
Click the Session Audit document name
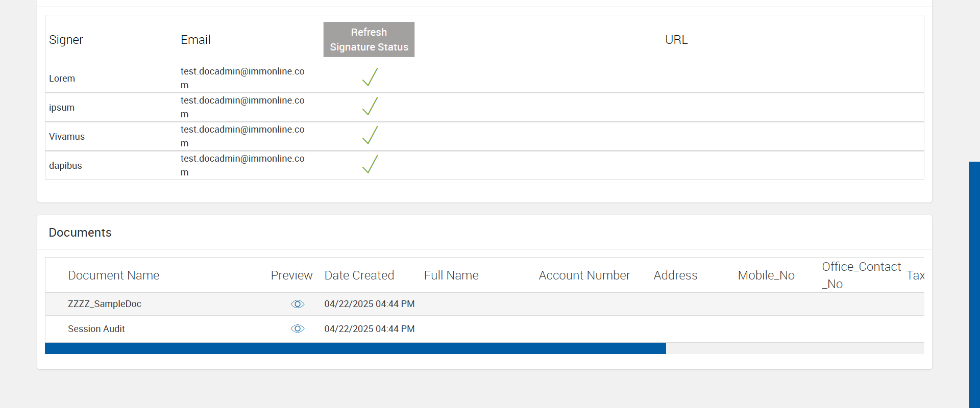tap(96, 329)
